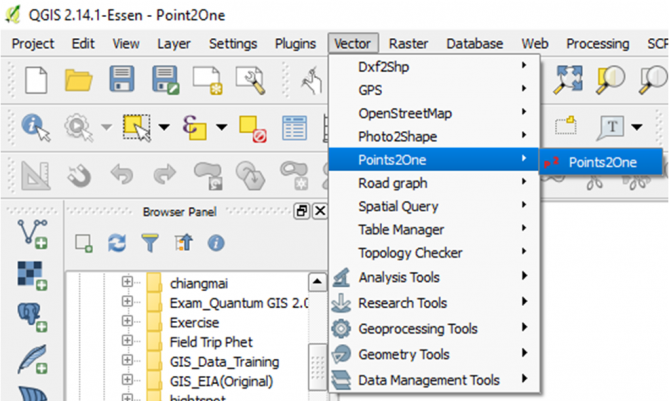The height and width of the screenshot is (401, 669).
Task: Save the project with the floppy disk icon
Action: click(122, 79)
